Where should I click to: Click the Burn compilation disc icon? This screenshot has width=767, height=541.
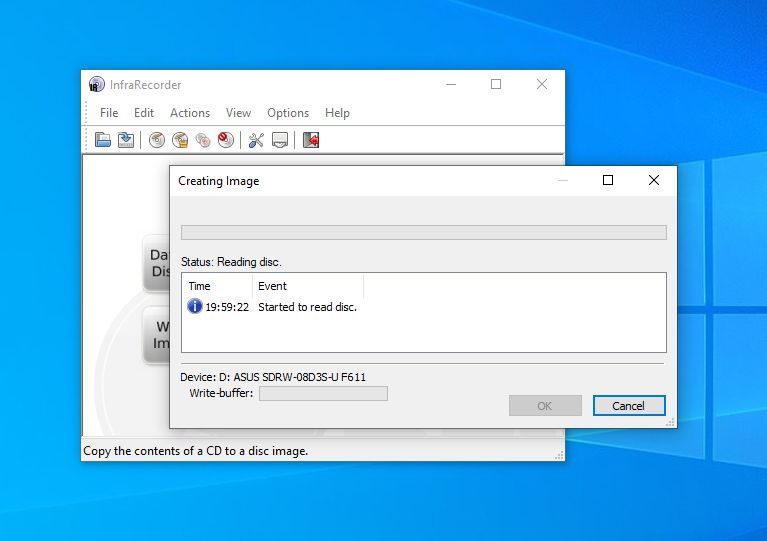point(157,140)
